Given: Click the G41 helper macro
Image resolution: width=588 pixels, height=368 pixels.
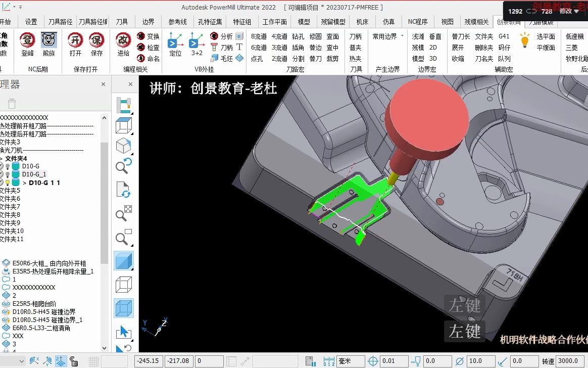Looking at the screenshot, I should click(504, 36).
